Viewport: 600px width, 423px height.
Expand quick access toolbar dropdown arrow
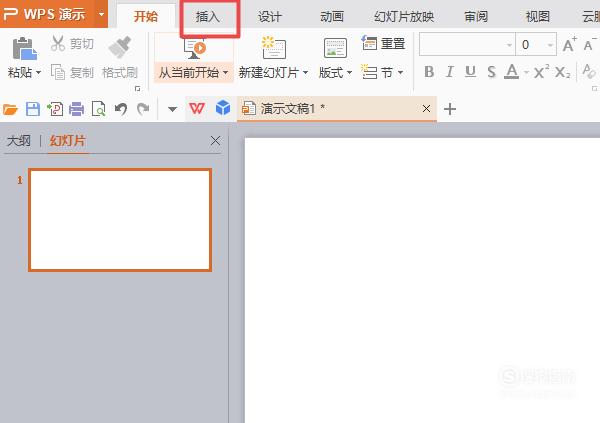(x=173, y=109)
